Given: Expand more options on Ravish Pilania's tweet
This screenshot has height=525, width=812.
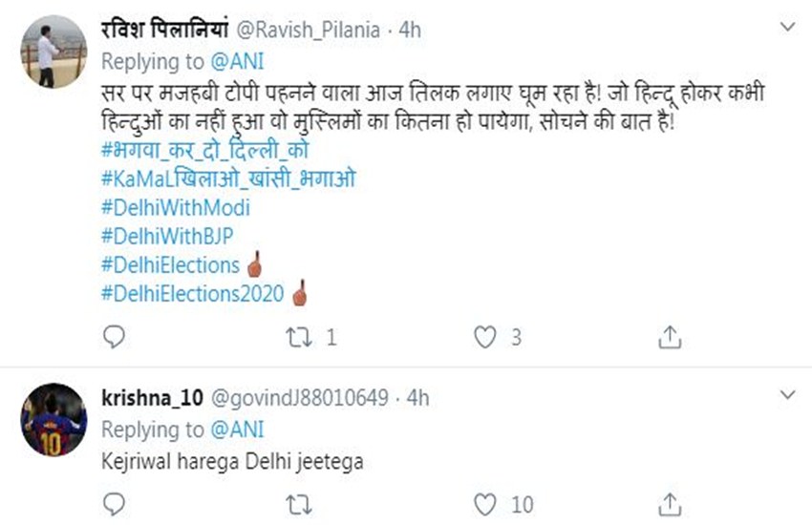Looking at the screenshot, I should 787,28.
